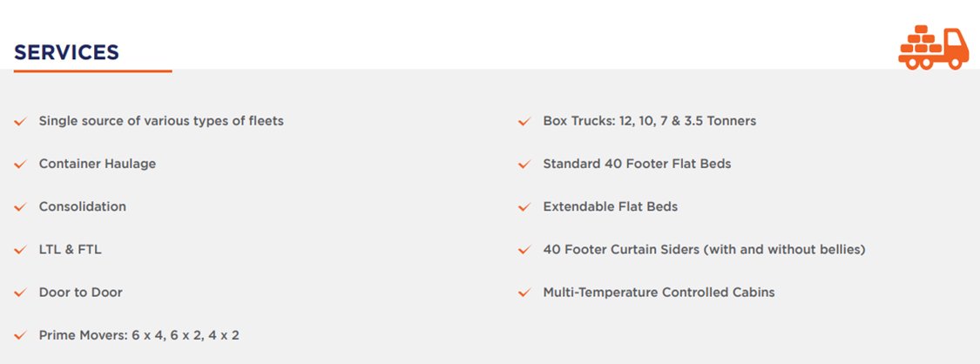Click the checkmark beside Consolidation
This screenshot has height=364, width=980.
[x=20, y=207]
